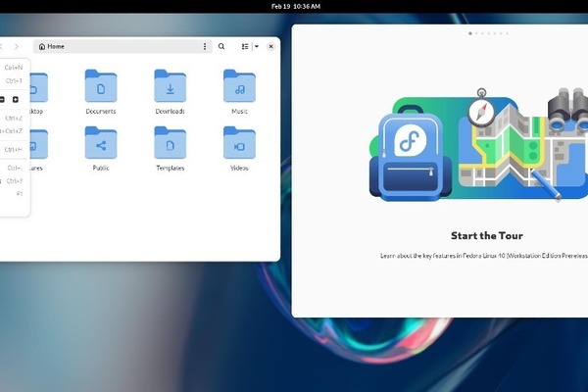Open the Videos folder
The width and height of the screenshot is (588, 392).
239,144
